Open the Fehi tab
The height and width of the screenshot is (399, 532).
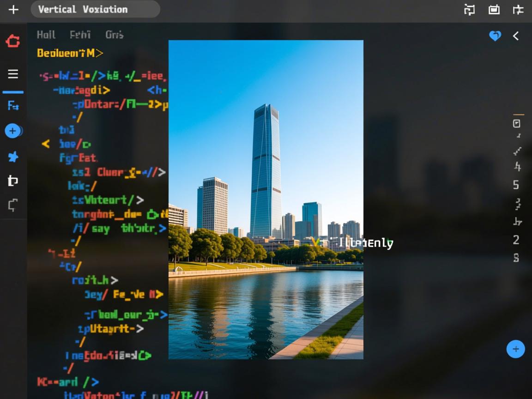point(80,35)
